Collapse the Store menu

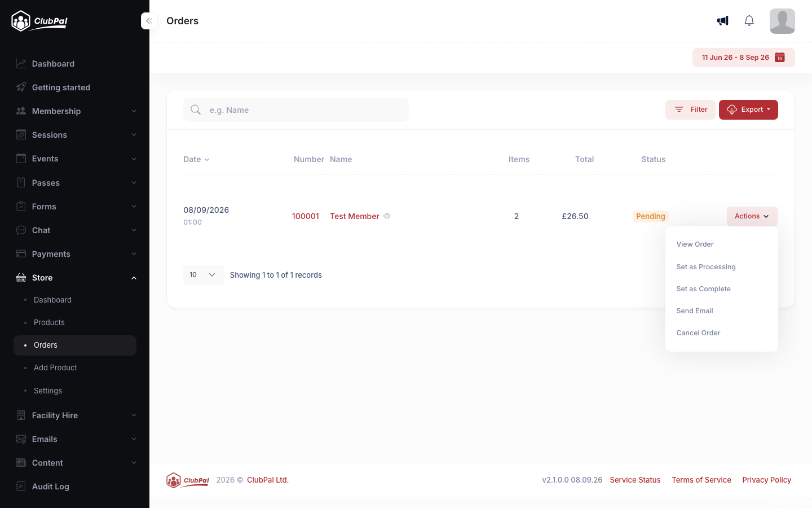[x=74, y=278]
